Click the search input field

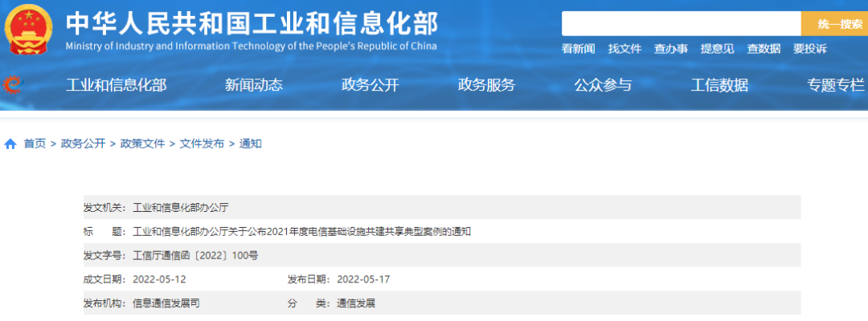[681, 24]
